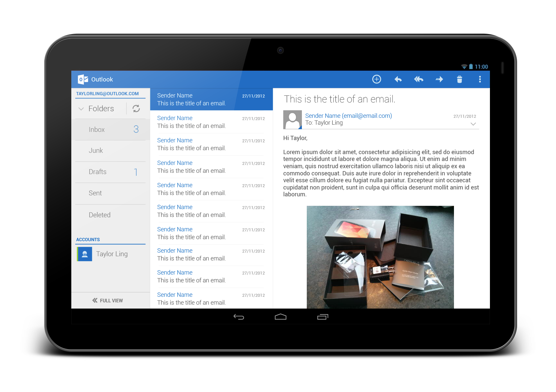Collapse the Folders list chevron

[81, 109]
